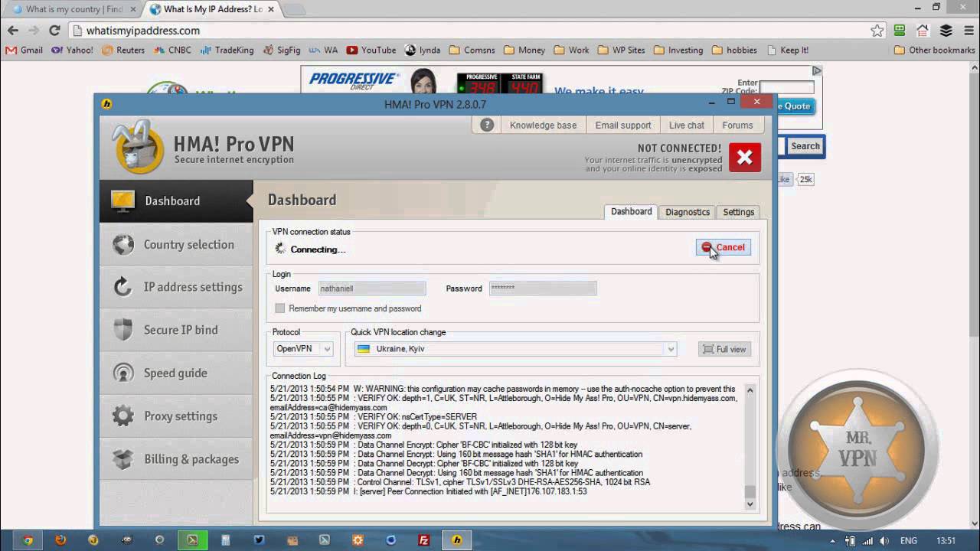Open the Protocol OpenVPN dropdown
Image resolution: width=980 pixels, height=551 pixels.
pyautogui.click(x=303, y=349)
